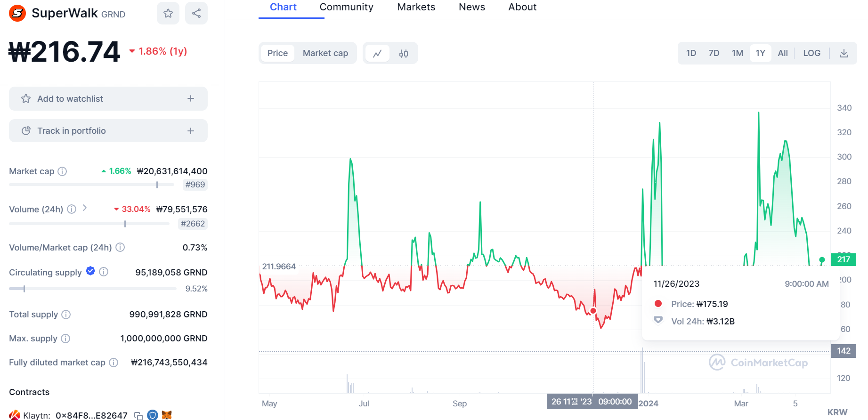The height and width of the screenshot is (420, 868).
Task: Click the Klaytn contract address 0x84F8...E82647
Action: pyautogui.click(x=91, y=415)
